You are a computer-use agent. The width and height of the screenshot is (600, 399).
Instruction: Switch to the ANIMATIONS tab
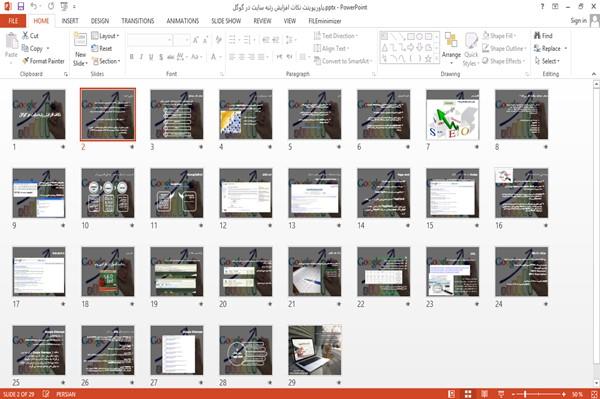183,21
